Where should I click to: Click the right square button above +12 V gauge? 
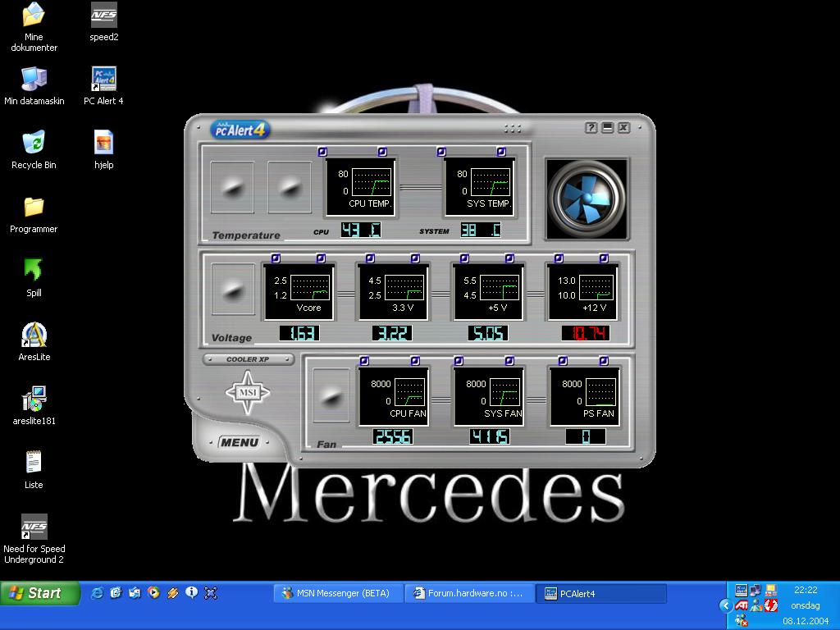pyautogui.click(x=604, y=258)
